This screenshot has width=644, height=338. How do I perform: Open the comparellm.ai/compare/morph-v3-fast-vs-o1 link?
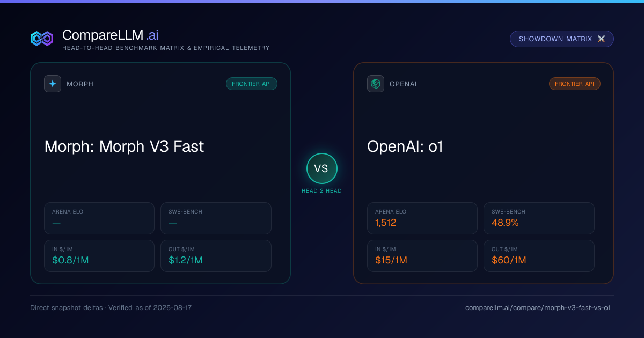pos(538,308)
